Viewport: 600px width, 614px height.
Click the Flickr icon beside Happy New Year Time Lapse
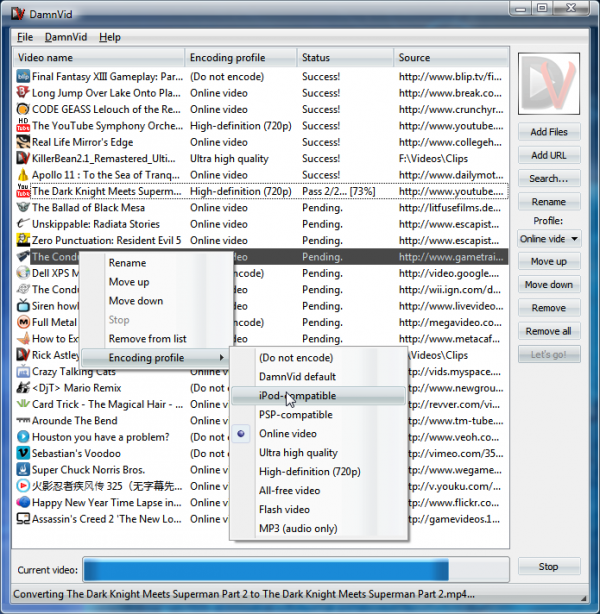coord(23,502)
